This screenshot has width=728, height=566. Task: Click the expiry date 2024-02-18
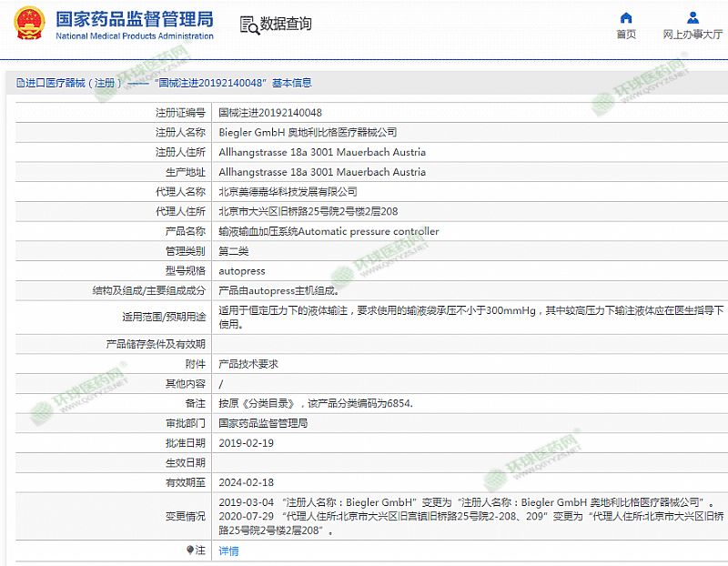coord(247,482)
